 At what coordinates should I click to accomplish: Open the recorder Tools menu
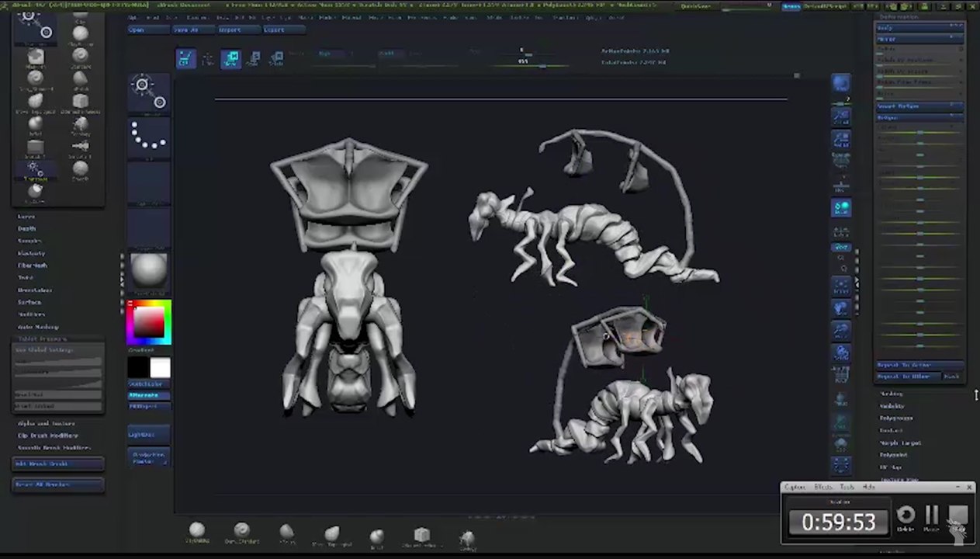pyautogui.click(x=847, y=487)
